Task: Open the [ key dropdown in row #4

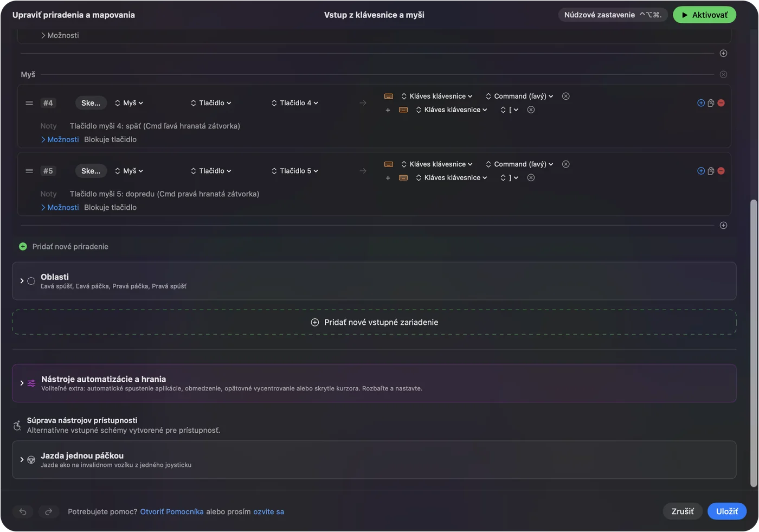Action: 510,110
